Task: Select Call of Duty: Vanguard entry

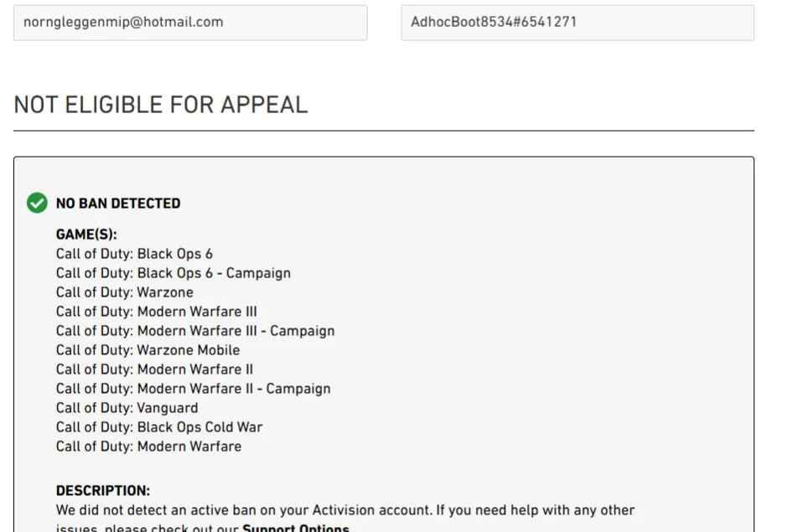Action: (127, 408)
